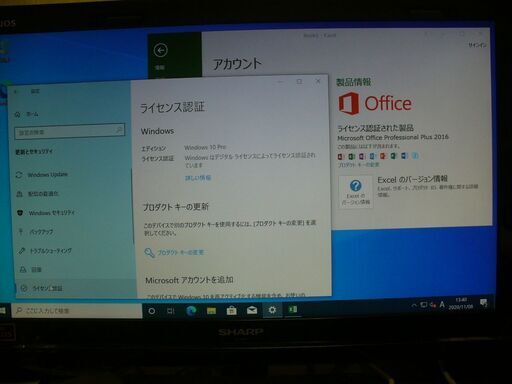Click the taskbar search box ここに入力して検索
This screenshot has width=512, height=384.
(77, 311)
